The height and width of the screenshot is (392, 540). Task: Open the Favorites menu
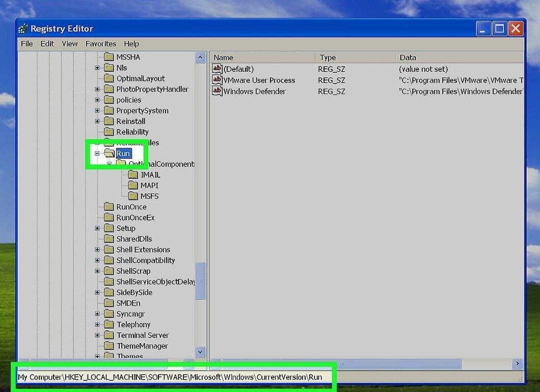[100, 44]
